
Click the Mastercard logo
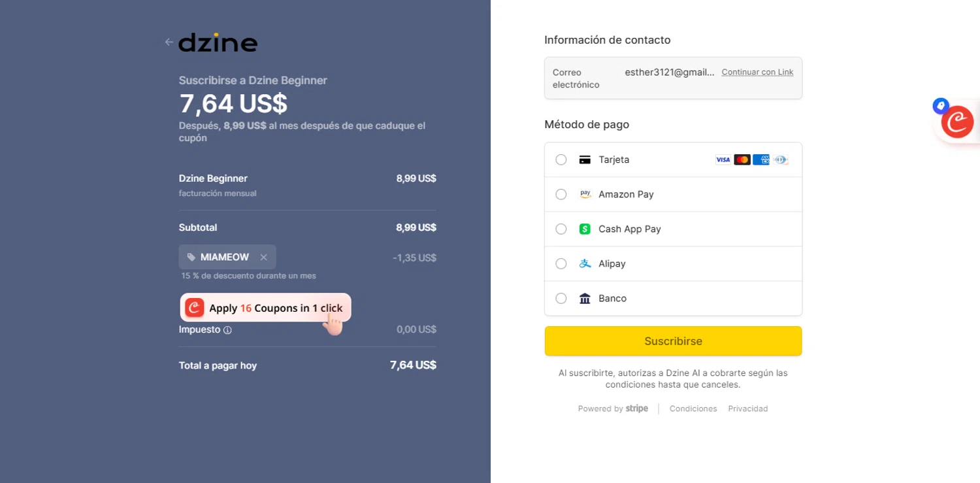click(x=742, y=159)
